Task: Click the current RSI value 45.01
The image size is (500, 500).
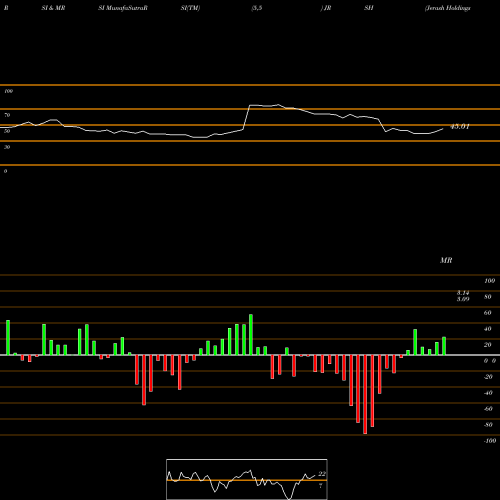Action: [460, 127]
